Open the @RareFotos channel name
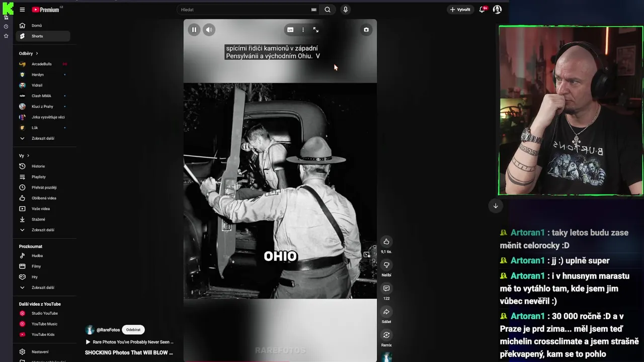Screen dimensions: 644x362 108,330
